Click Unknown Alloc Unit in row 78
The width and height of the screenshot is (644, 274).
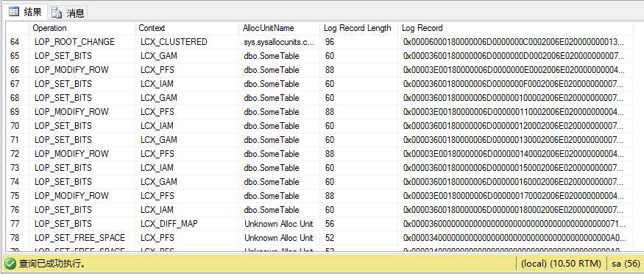tap(279, 237)
